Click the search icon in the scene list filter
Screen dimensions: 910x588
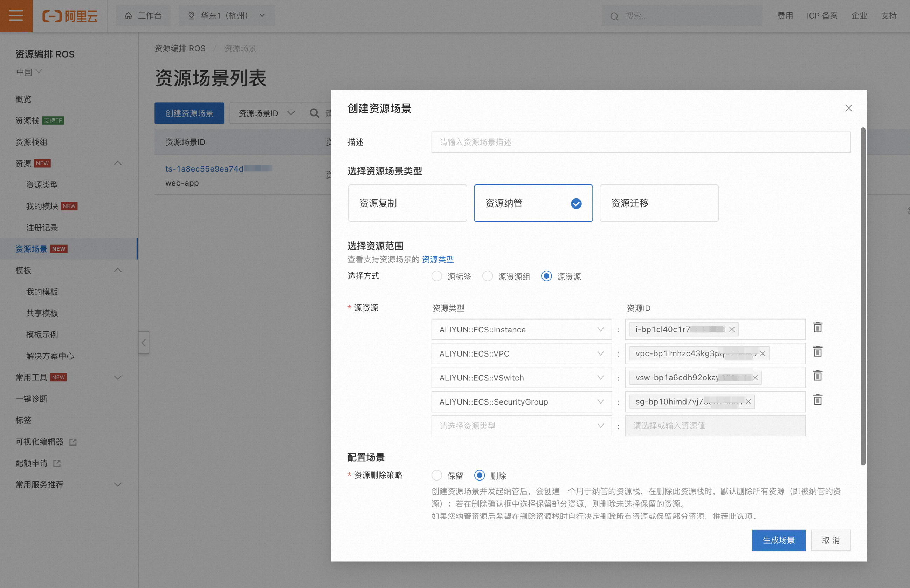pyautogui.click(x=315, y=113)
